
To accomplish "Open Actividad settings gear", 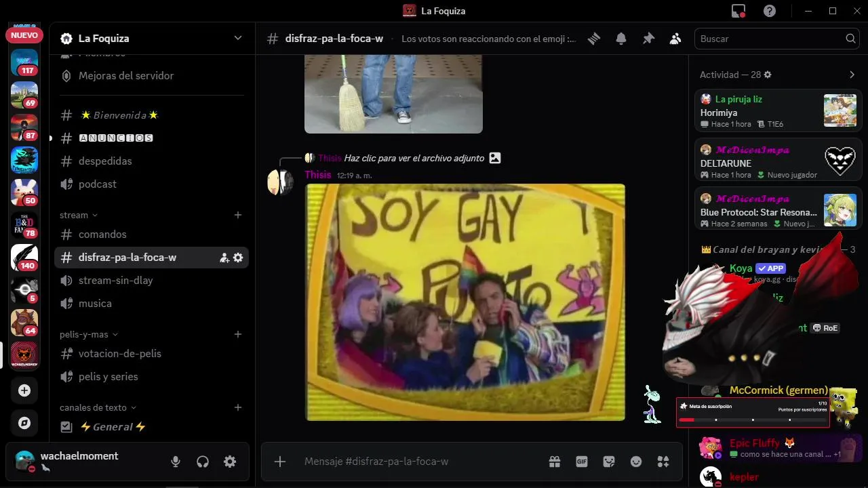I will [768, 75].
